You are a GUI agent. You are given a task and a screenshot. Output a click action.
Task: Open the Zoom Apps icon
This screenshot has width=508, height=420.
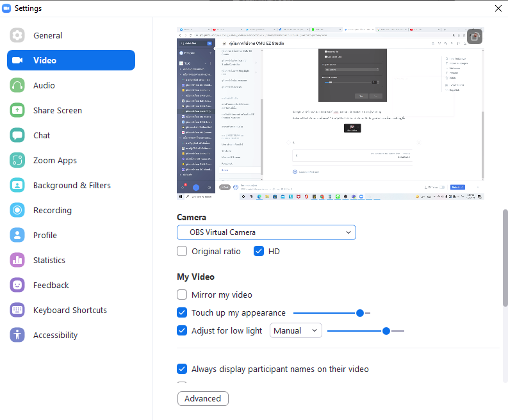(x=17, y=160)
